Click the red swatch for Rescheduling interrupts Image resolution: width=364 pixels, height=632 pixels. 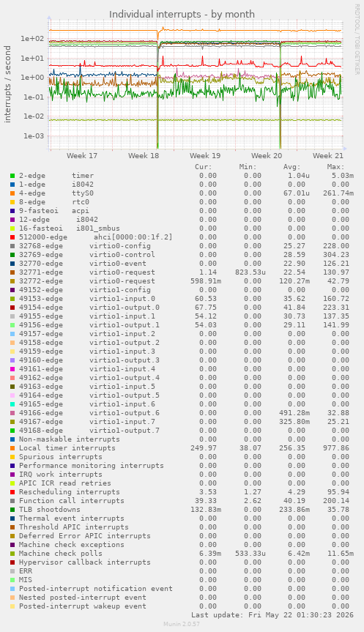[12, 492]
